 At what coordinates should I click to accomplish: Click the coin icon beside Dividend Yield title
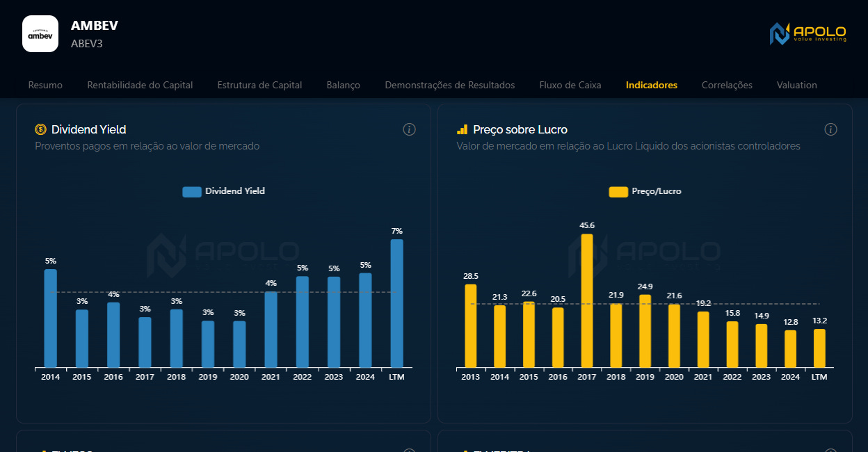[40, 129]
